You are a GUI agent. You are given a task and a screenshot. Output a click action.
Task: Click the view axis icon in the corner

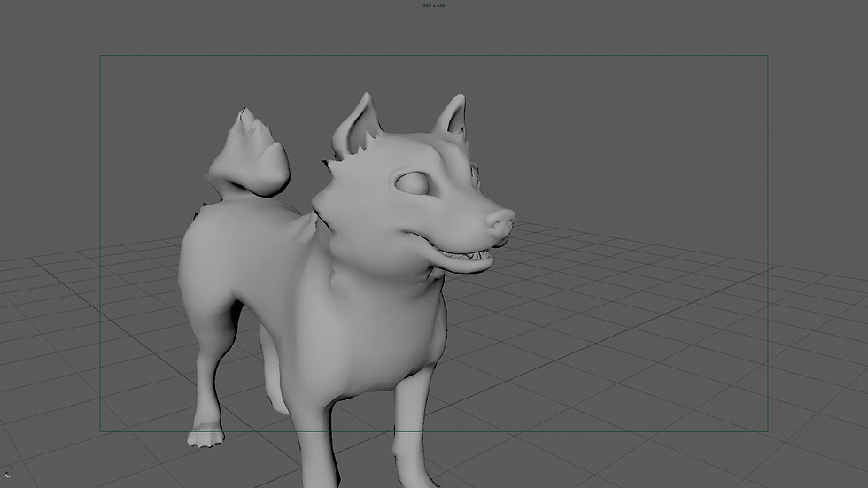coord(8,472)
